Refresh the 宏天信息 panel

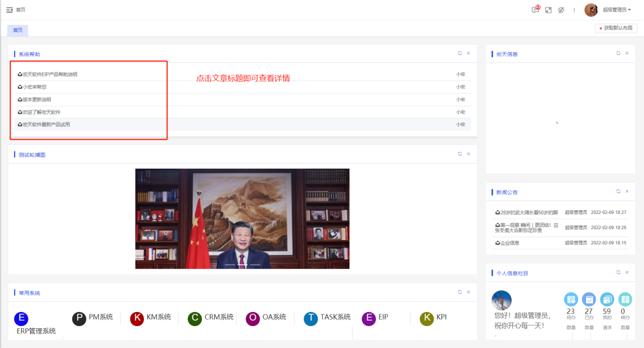(618, 53)
